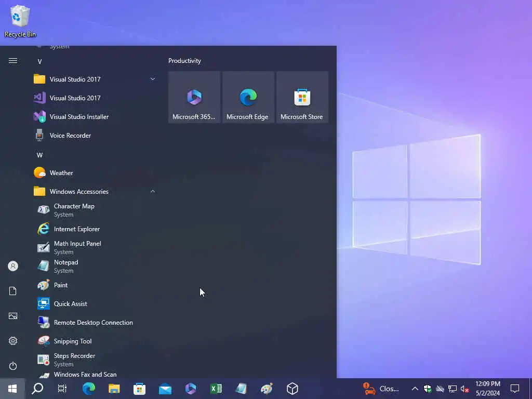
Task: Open the Pictures icon in Start sidebar
Action: click(13, 316)
